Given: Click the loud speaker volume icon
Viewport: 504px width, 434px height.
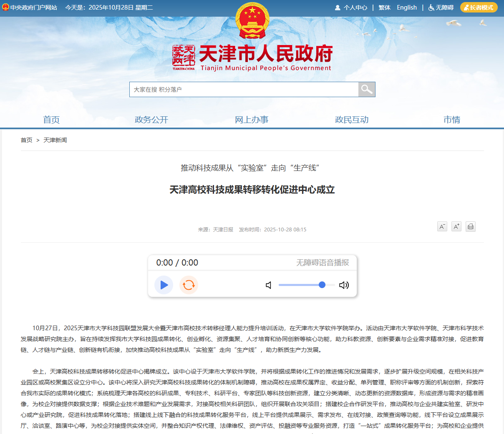Looking at the screenshot, I should pos(344,285).
